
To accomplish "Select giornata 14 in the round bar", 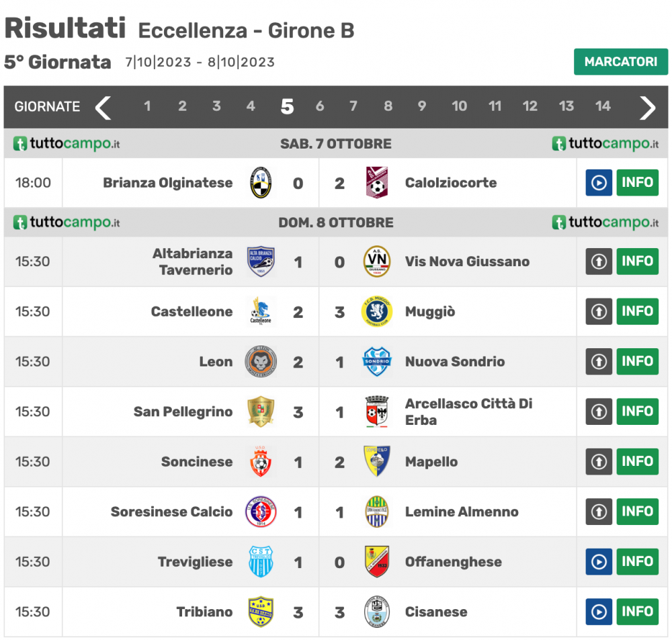I will 603,106.
